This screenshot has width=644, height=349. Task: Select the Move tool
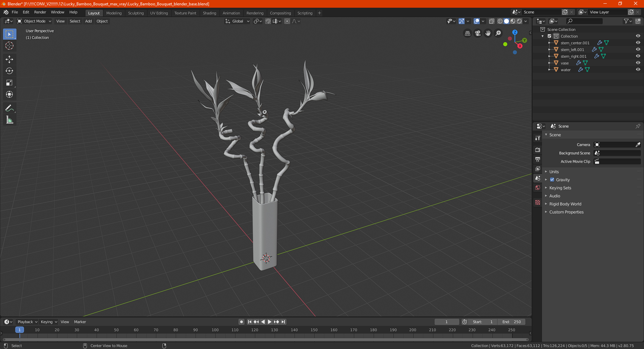tap(9, 59)
